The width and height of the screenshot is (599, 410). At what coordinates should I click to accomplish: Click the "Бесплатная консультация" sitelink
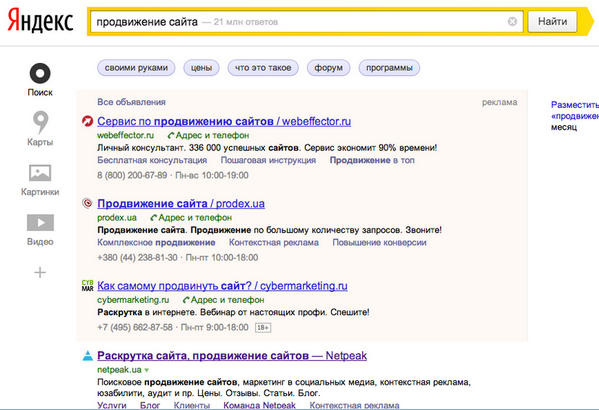click(152, 160)
